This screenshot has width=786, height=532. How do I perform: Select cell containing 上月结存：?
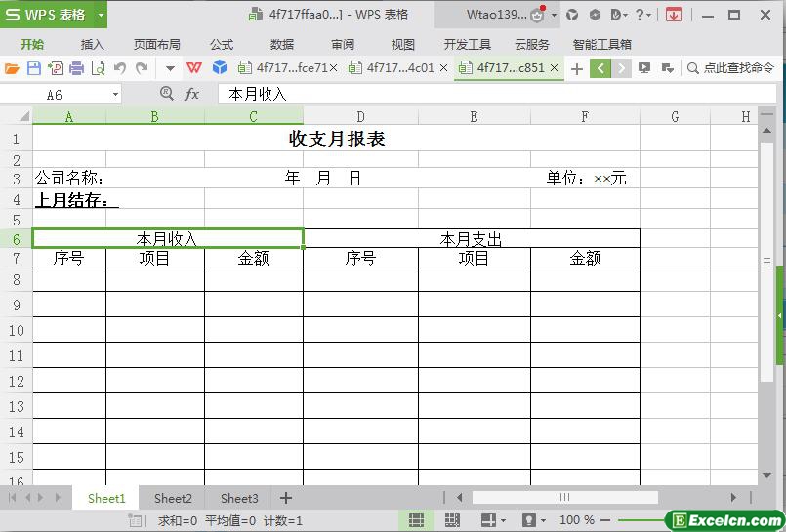[x=69, y=200]
